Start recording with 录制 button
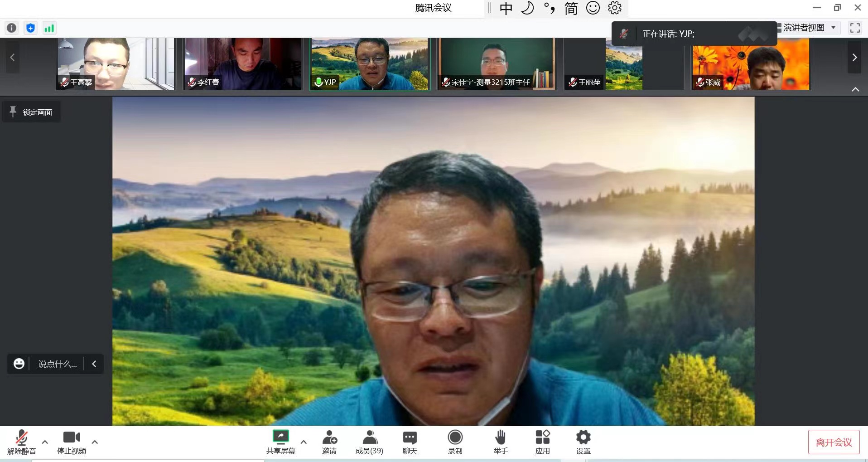Screen dimensions: 868x462 point(455,442)
